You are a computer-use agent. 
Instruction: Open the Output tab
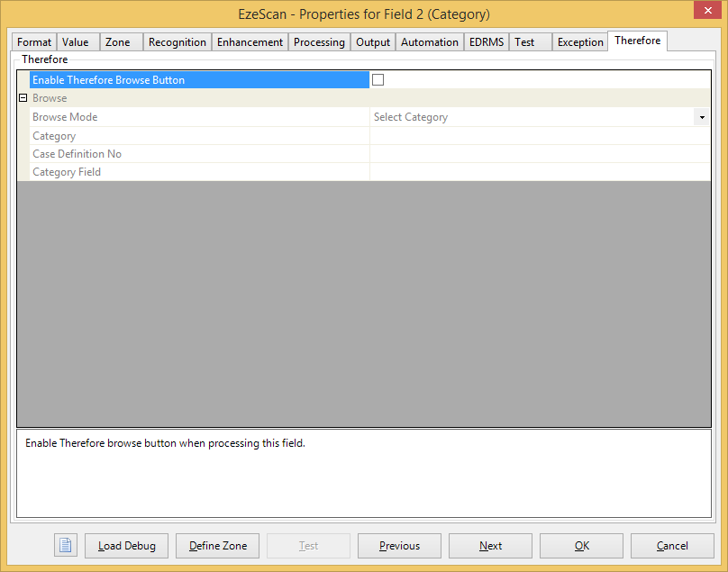373,42
